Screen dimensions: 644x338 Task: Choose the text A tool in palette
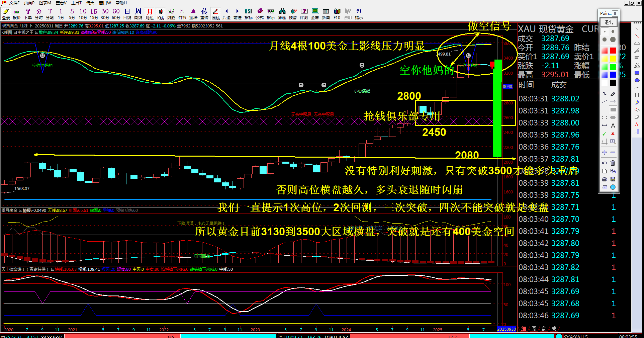point(613,126)
